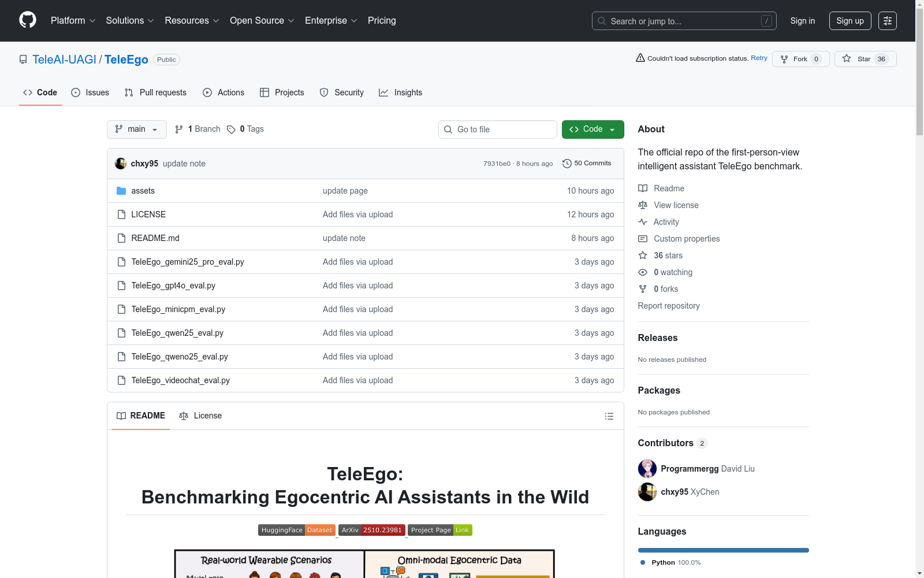This screenshot has height=578, width=924.
Task: Focus the Search or jump to field
Action: pyautogui.click(x=684, y=21)
